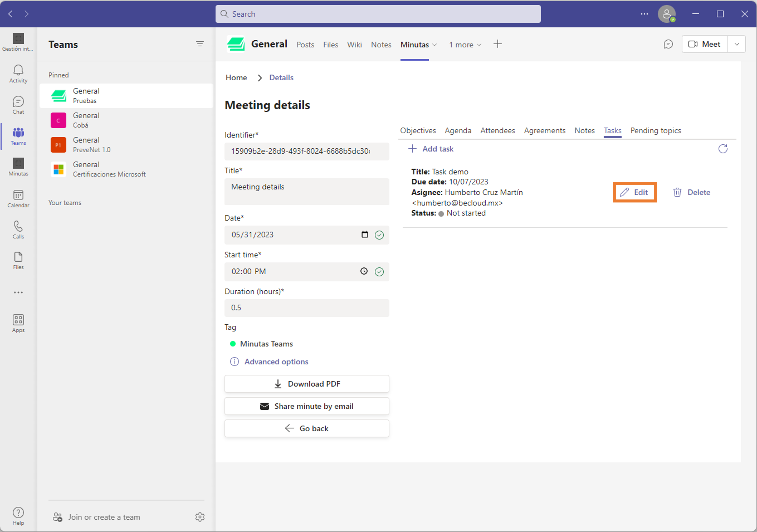Select the Attendees tab
The width and height of the screenshot is (757, 532).
[497, 131]
